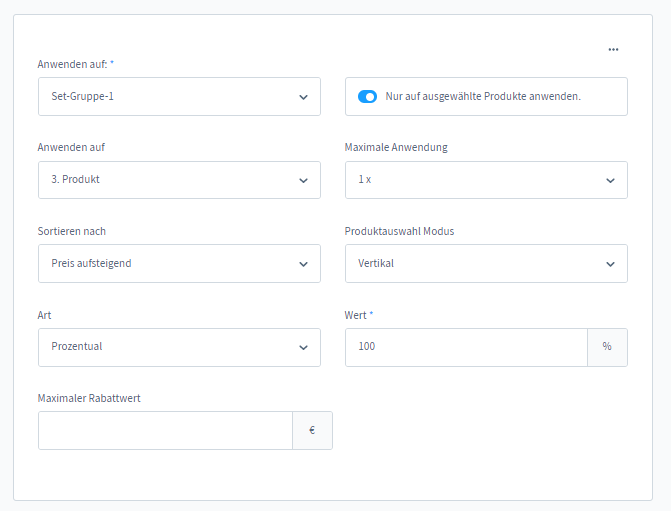Focus the Maximaler Rabattwert input field
The width and height of the screenshot is (671, 511).
pyautogui.click(x=165, y=430)
